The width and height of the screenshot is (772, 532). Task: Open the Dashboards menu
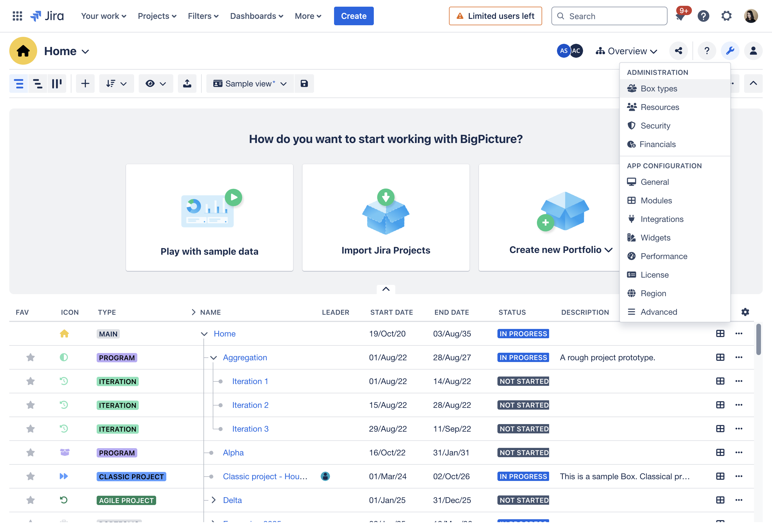[x=256, y=16]
